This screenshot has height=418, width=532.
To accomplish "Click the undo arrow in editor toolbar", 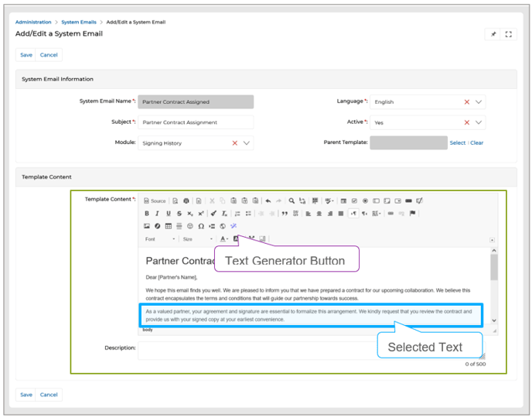I will click(268, 200).
